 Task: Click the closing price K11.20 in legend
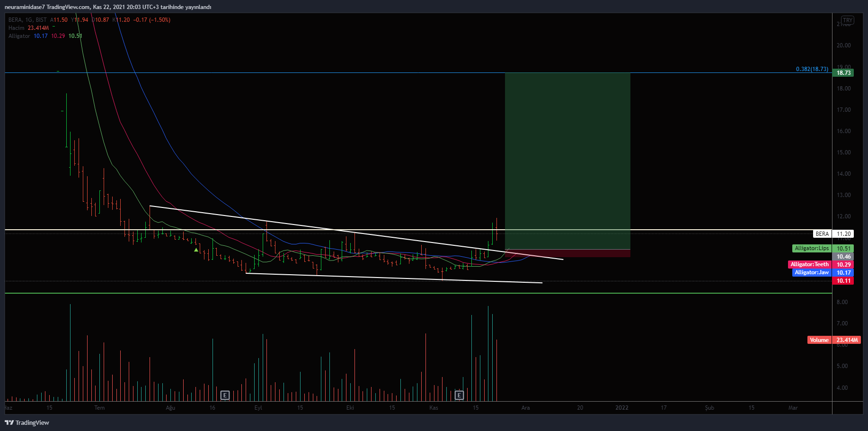click(x=121, y=20)
